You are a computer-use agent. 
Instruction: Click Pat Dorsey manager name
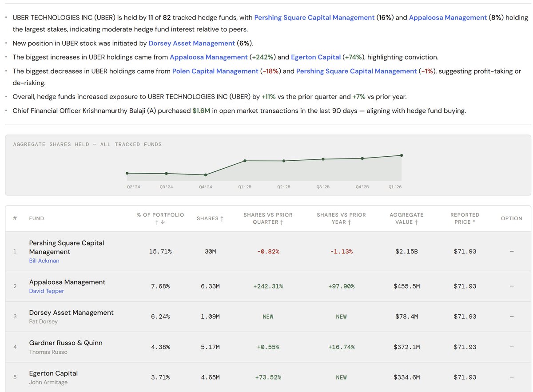pyautogui.click(x=43, y=321)
